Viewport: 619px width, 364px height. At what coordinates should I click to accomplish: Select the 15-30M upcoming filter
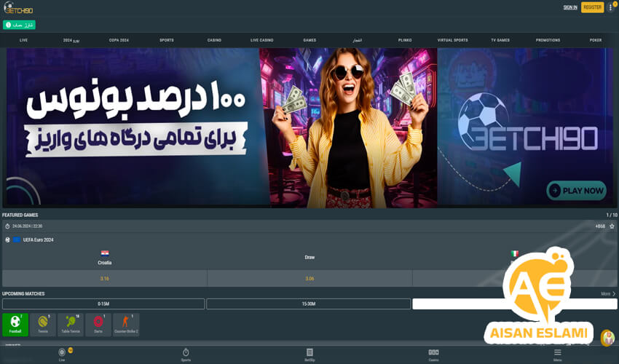tap(309, 304)
